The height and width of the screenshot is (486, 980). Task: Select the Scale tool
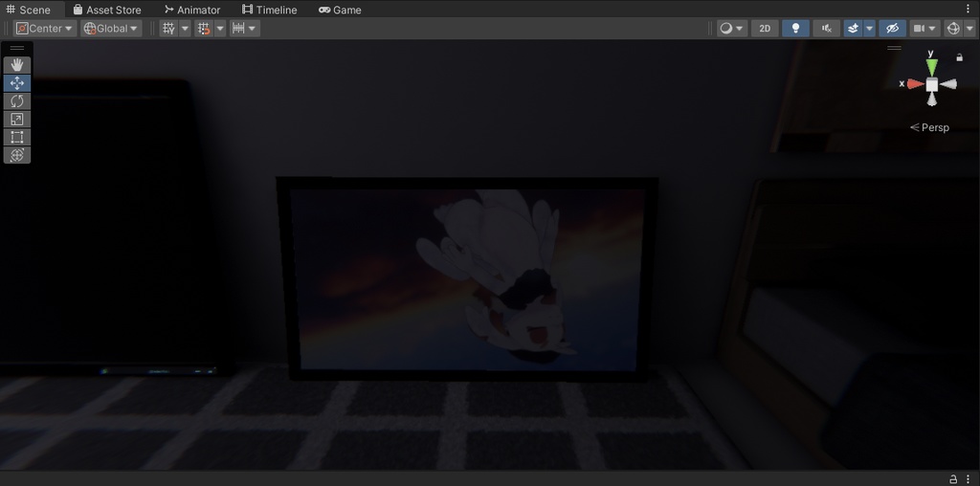17,120
